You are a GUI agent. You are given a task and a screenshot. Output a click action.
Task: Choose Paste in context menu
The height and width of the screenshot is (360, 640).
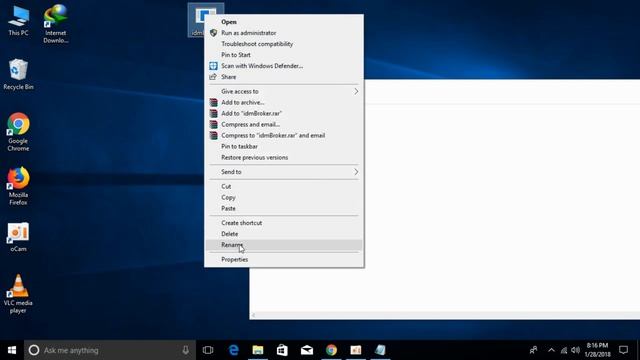pos(283,209)
